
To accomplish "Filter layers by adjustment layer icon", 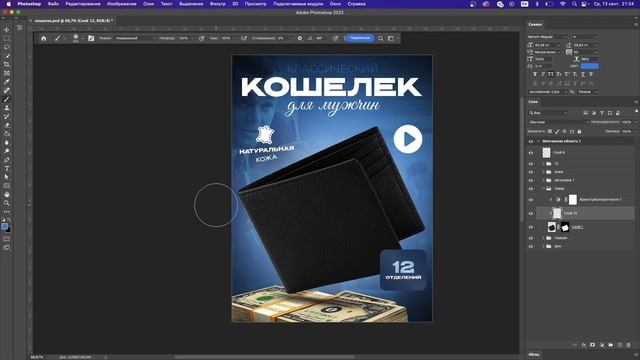I will (x=593, y=113).
